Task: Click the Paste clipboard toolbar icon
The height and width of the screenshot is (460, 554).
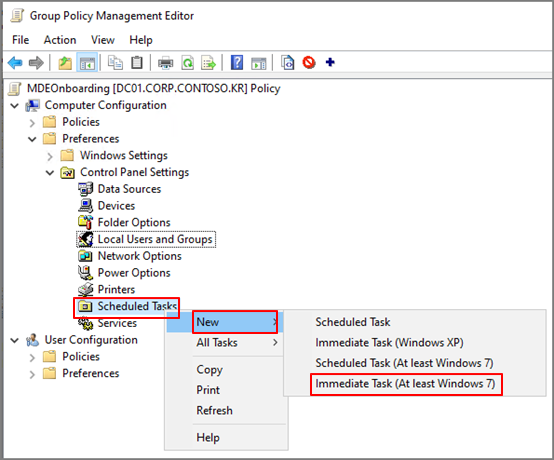Action: (137, 63)
